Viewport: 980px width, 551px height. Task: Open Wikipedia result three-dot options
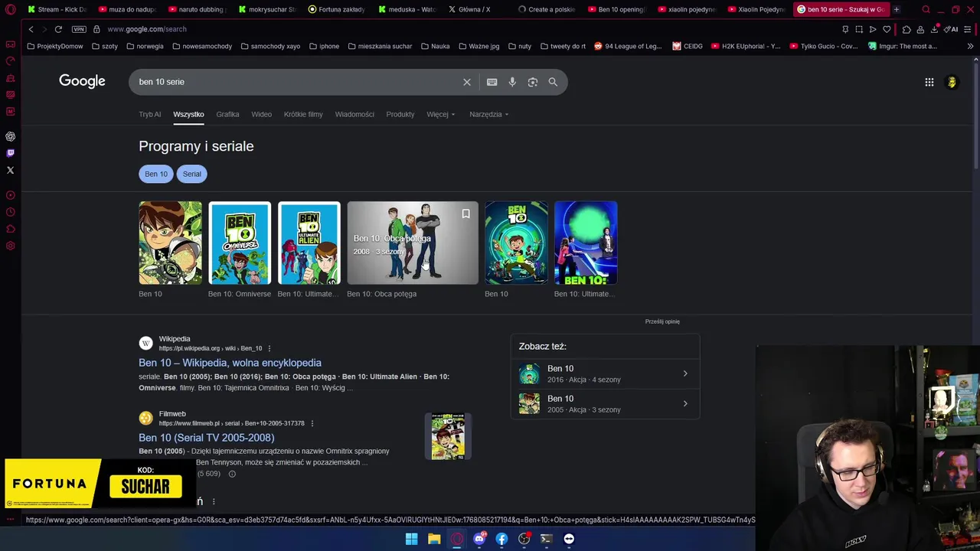pyautogui.click(x=269, y=349)
